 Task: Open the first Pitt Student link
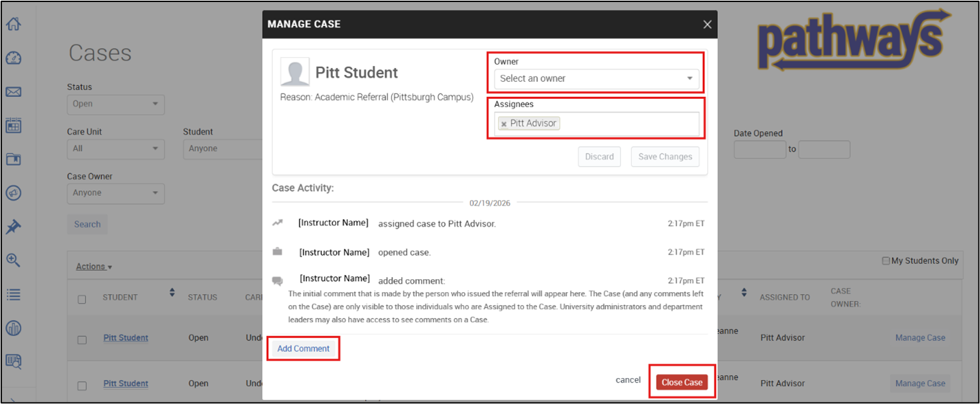coord(126,338)
